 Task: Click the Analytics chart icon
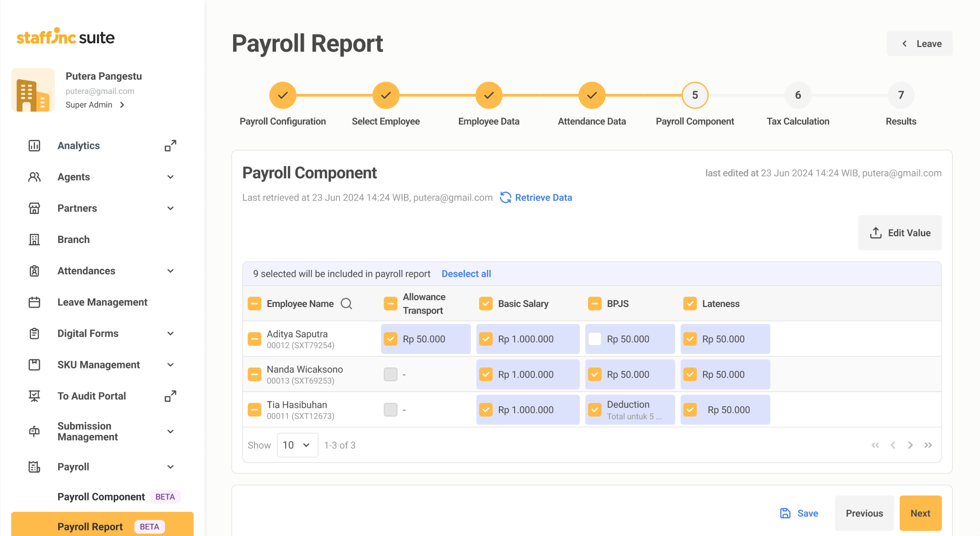34,145
